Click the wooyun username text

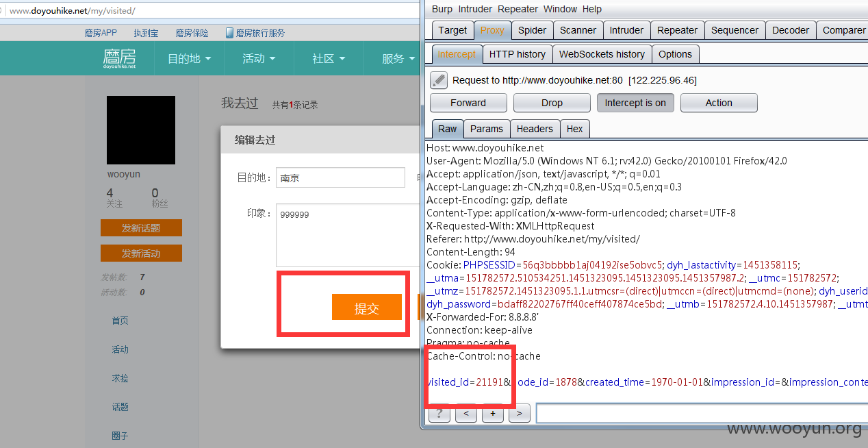pyautogui.click(x=124, y=174)
